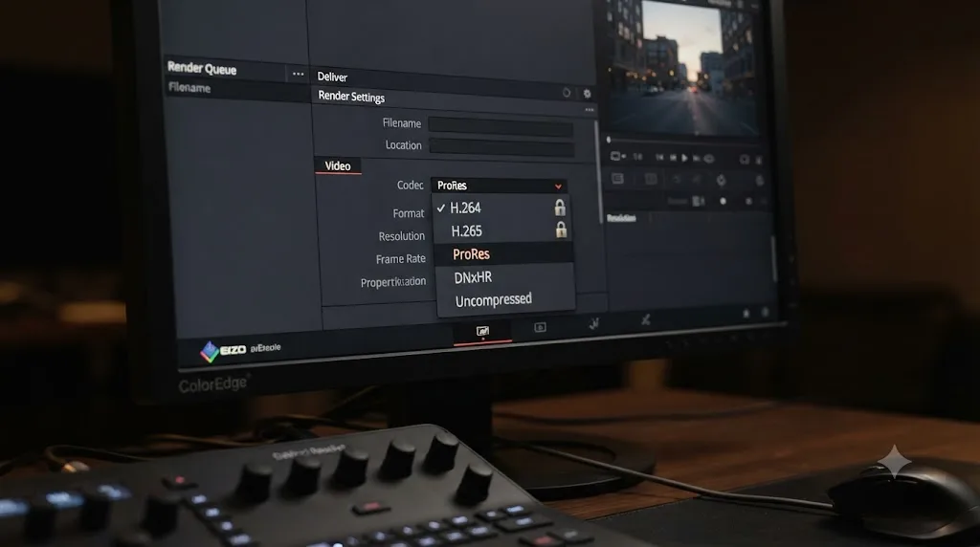Step back one frame in the viewer
The height and width of the screenshot is (547, 980).
[x=673, y=158]
